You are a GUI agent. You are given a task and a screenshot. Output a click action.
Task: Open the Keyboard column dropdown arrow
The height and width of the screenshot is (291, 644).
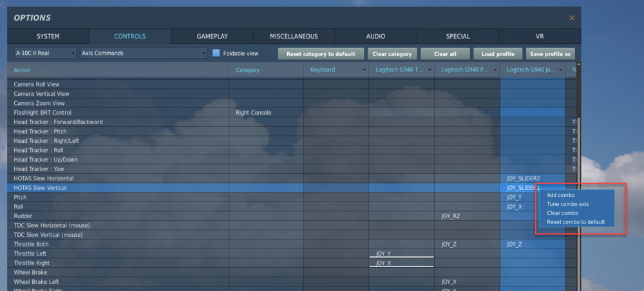coord(364,70)
